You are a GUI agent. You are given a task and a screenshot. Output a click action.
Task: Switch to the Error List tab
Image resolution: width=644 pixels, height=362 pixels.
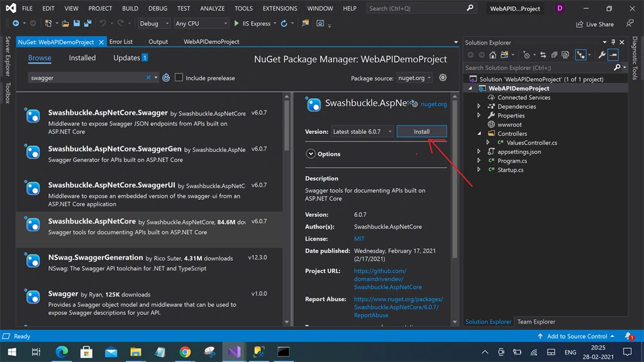(121, 41)
